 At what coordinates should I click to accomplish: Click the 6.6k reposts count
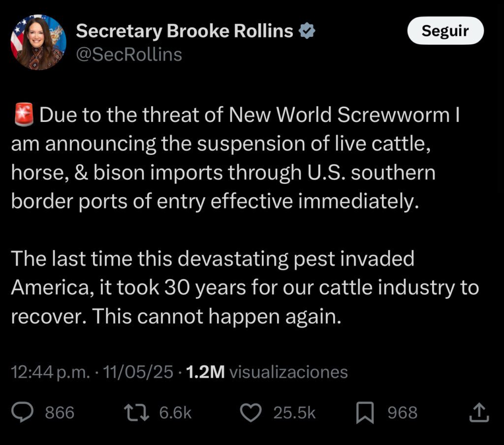pos(175,413)
